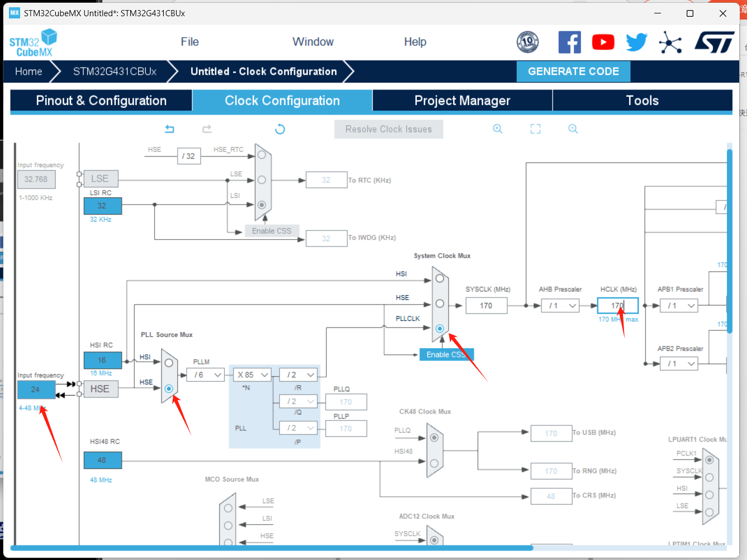This screenshot has height=560, width=747.
Task: Select HSI in System Clock Mux
Action: tap(440, 278)
